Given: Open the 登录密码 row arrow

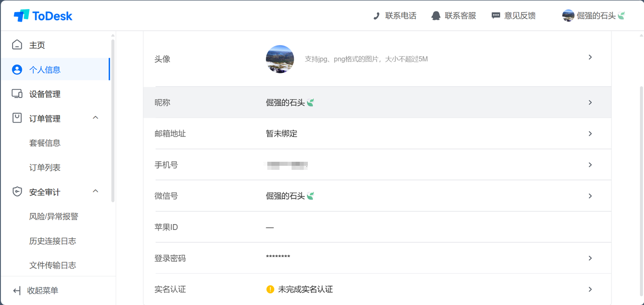Looking at the screenshot, I should (590, 258).
